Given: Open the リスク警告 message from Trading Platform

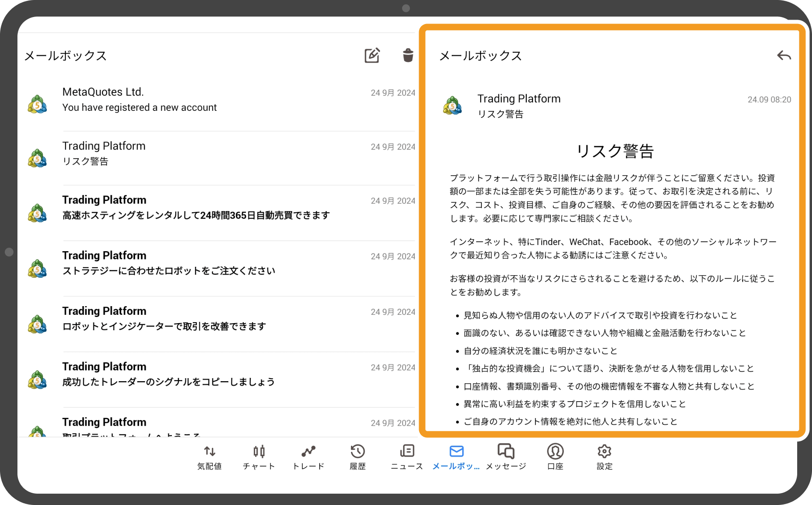Looking at the screenshot, I should point(218,154).
